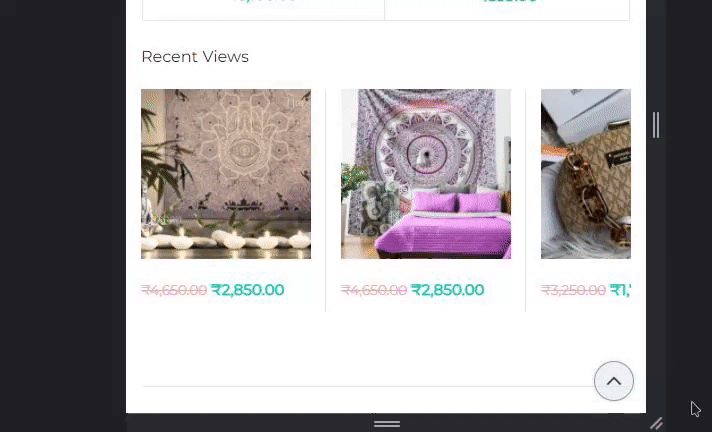Open the hamsa hand tapestry product image
Image resolution: width=712 pixels, height=432 pixels.
pos(226,174)
